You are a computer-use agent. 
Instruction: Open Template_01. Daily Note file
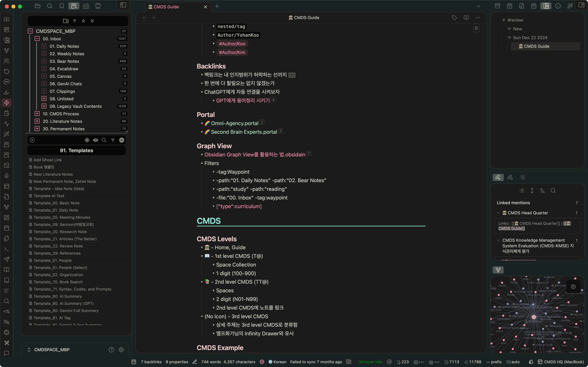(56, 210)
